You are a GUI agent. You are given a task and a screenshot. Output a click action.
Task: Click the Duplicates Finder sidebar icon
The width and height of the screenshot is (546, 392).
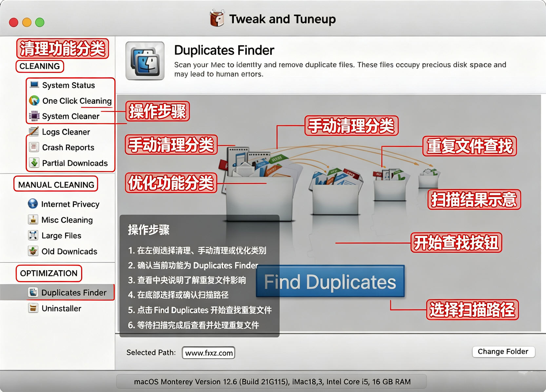33,292
